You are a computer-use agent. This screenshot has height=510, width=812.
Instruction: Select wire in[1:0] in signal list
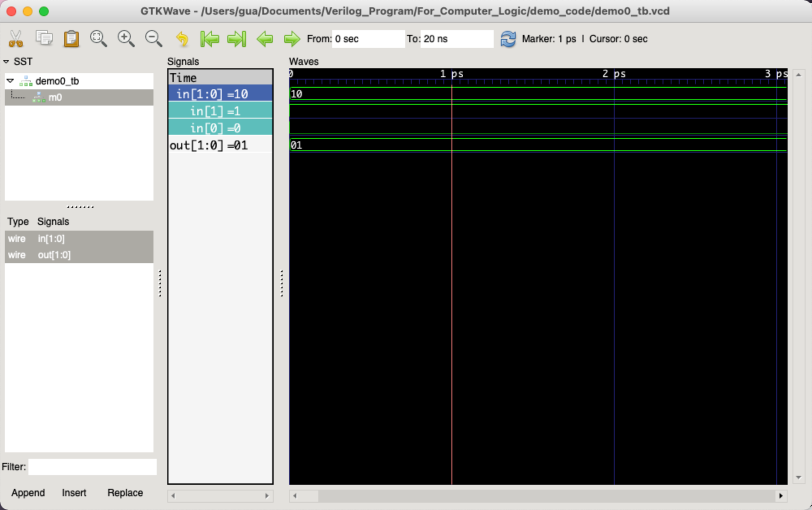79,239
